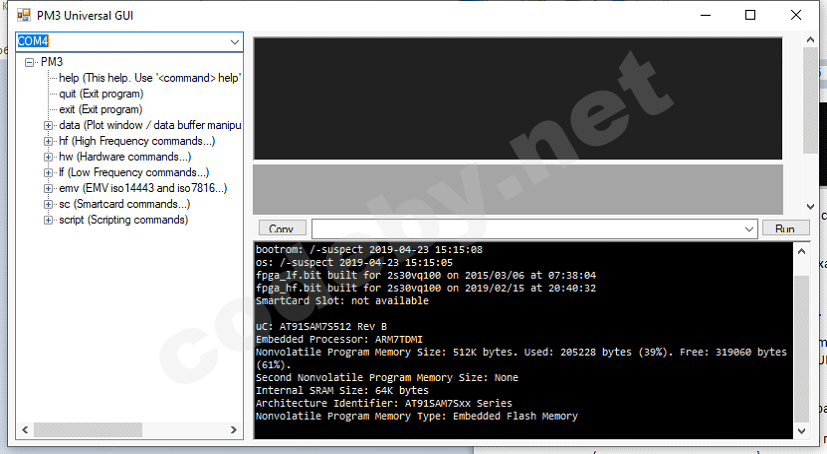Select sc (Smartcard commands) tree item
Viewport: 827px width, 454px height.
[x=124, y=205]
